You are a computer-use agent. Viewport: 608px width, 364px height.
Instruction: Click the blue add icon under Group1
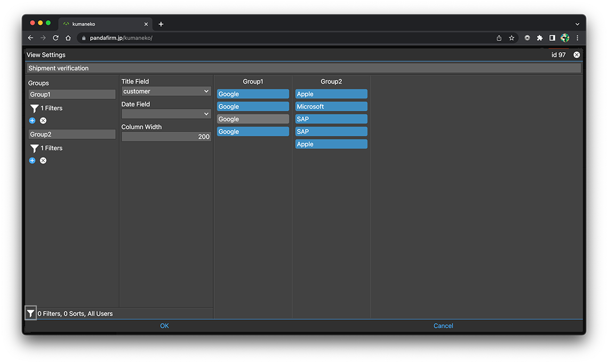click(x=32, y=120)
